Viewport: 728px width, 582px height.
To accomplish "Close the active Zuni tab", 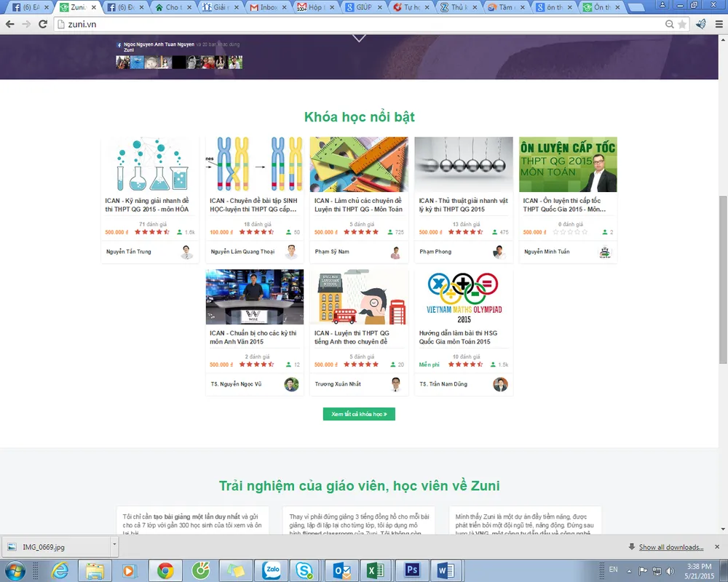I will pos(94,7).
